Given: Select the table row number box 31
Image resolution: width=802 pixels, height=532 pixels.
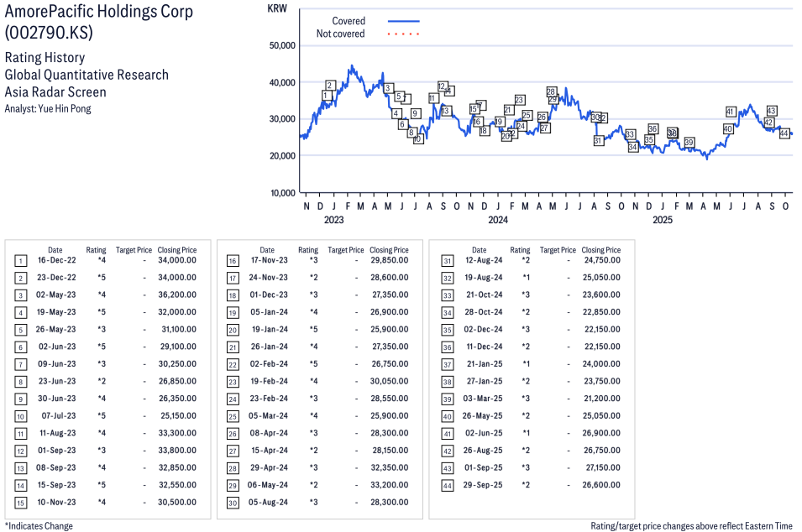Looking at the screenshot, I should (445, 260).
